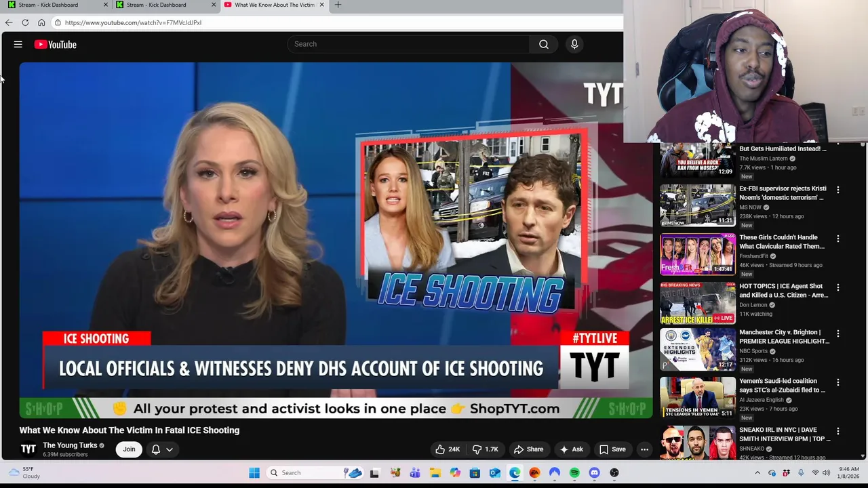Go back with the browser back arrow
The height and width of the screenshot is (488, 868).
tap(9, 22)
